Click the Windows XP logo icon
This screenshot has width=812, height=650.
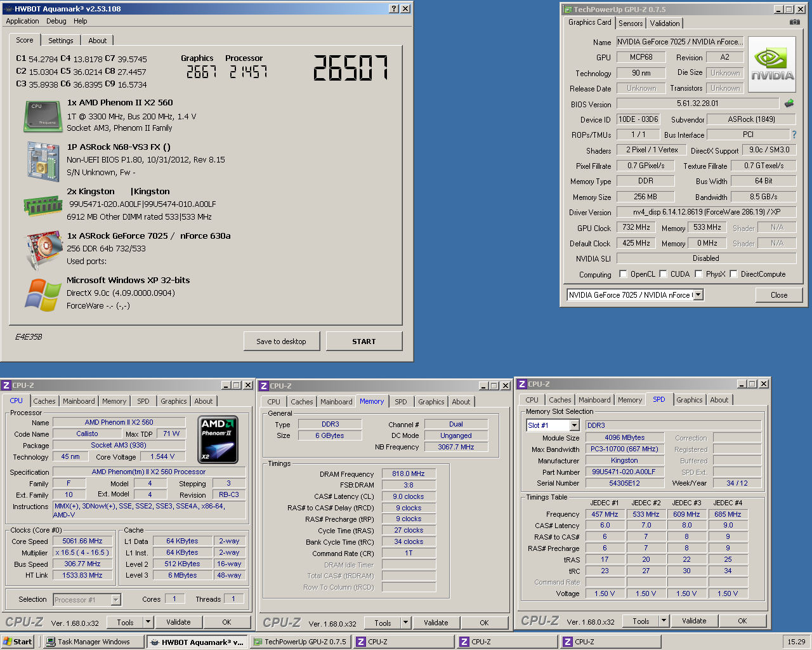pyautogui.click(x=43, y=295)
